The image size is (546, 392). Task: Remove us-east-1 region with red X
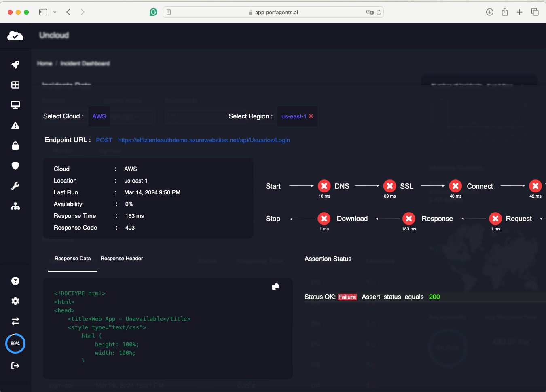pos(311,116)
